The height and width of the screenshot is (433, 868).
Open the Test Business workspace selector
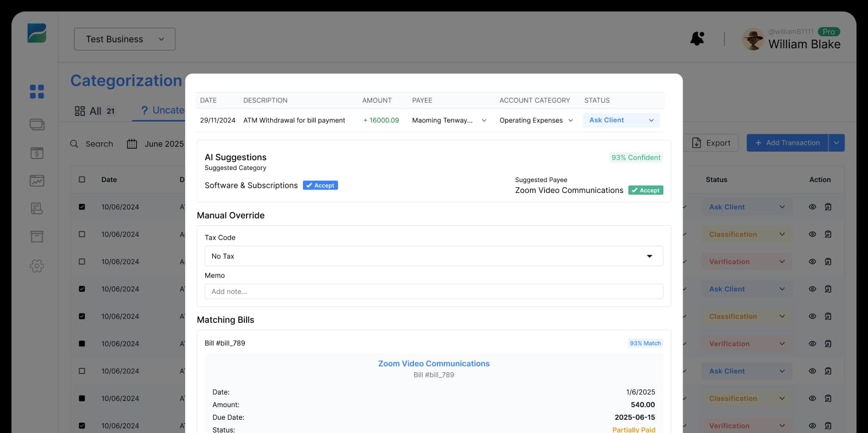pyautogui.click(x=124, y=39)
